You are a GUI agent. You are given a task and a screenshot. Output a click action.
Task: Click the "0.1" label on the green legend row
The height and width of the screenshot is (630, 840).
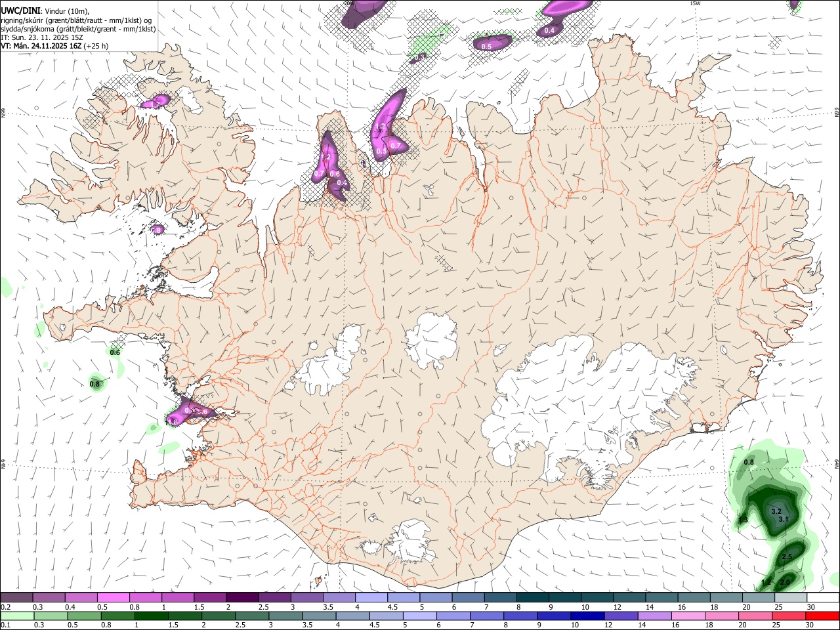click(5, 625)
